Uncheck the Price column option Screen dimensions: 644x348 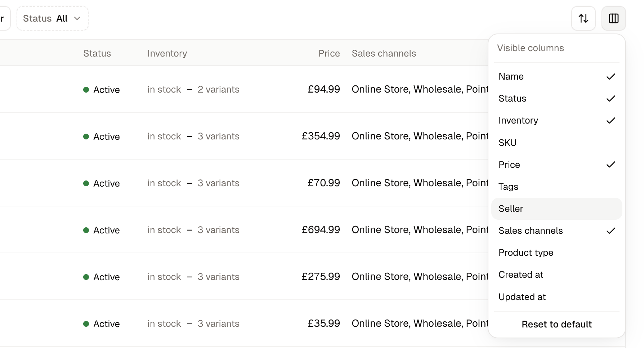click(x=557, y=165)
